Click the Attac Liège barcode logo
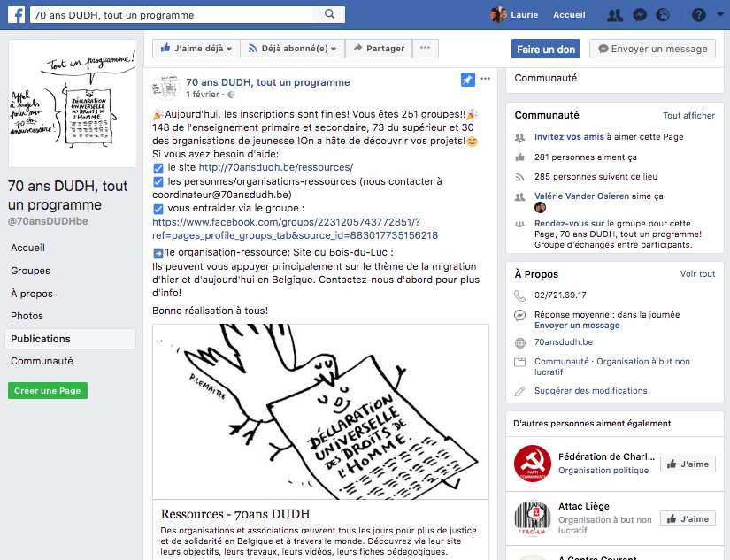Viewport: 730px width, 560px height. 532,518
